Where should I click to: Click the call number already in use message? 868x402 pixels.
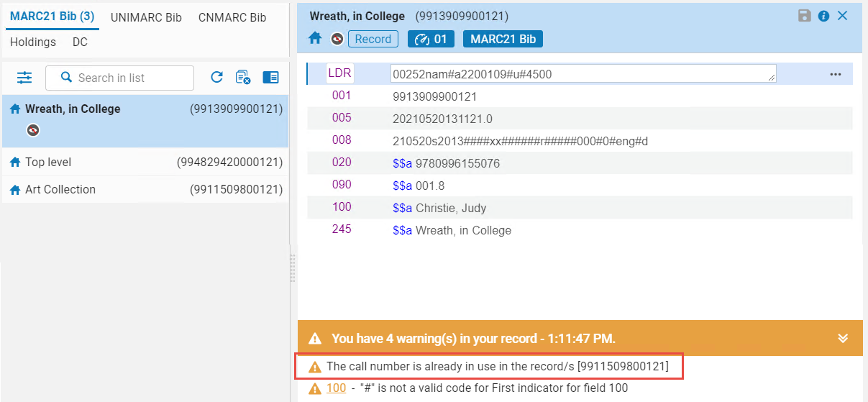(498, 367)
